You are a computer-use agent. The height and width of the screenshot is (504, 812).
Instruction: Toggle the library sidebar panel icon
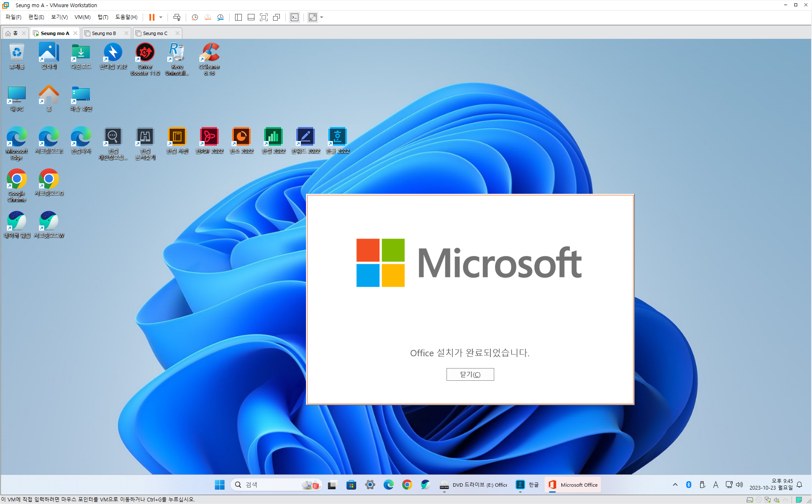(x=238, y=17)
